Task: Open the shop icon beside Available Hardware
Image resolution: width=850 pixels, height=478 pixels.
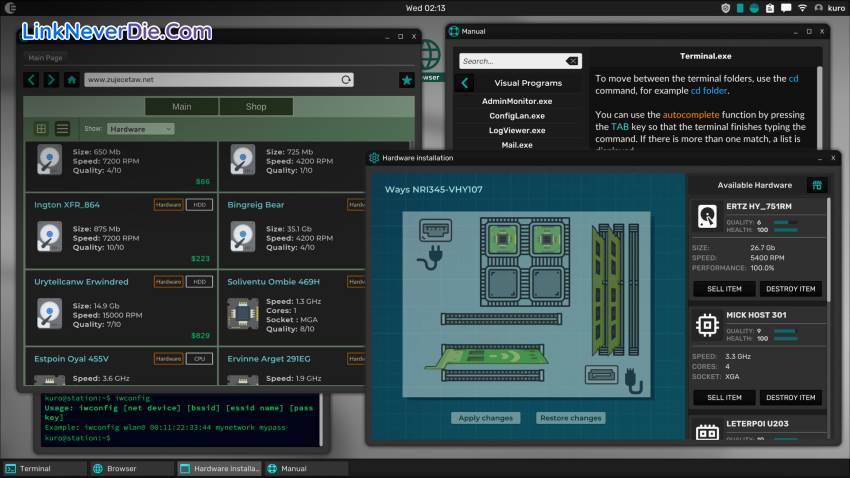Action: click(817, 185)
